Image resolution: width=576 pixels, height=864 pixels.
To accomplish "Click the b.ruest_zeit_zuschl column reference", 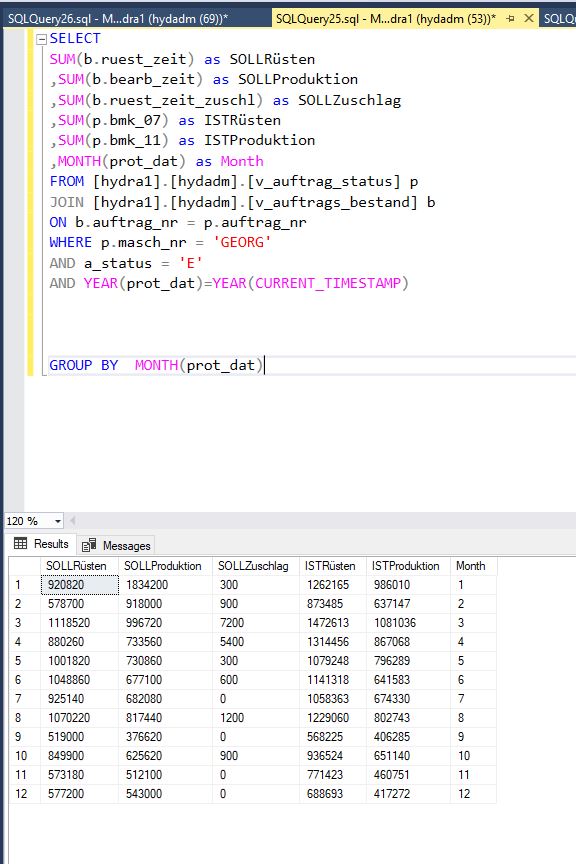I will (174, 100).
